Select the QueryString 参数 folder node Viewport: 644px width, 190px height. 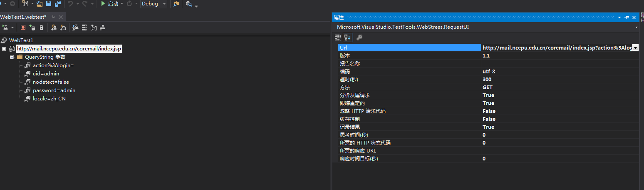point(45,57)
